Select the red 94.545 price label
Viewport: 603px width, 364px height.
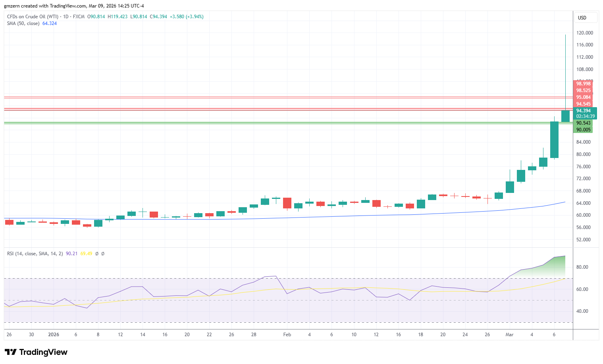[583, 104]
